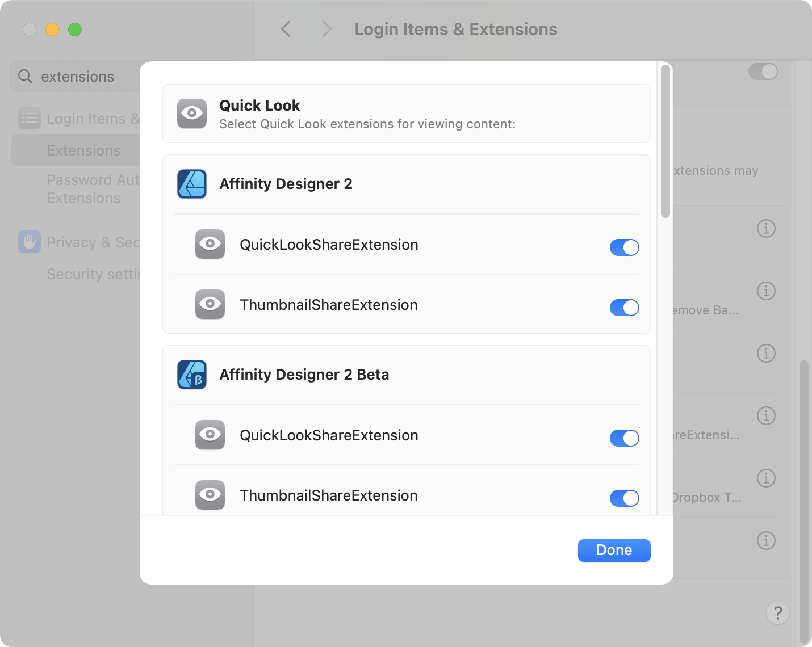Image resolution: width=812 pixels, height=647 pixels.
Task: Click eye icon beside Designer 2 Beta ThumbnailShareExtension
Action: [210, 495]
